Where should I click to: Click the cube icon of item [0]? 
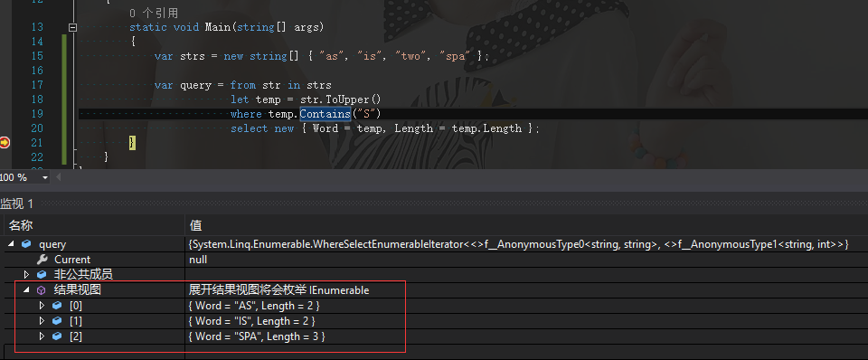pyautogui.click(x=57, y=305)
